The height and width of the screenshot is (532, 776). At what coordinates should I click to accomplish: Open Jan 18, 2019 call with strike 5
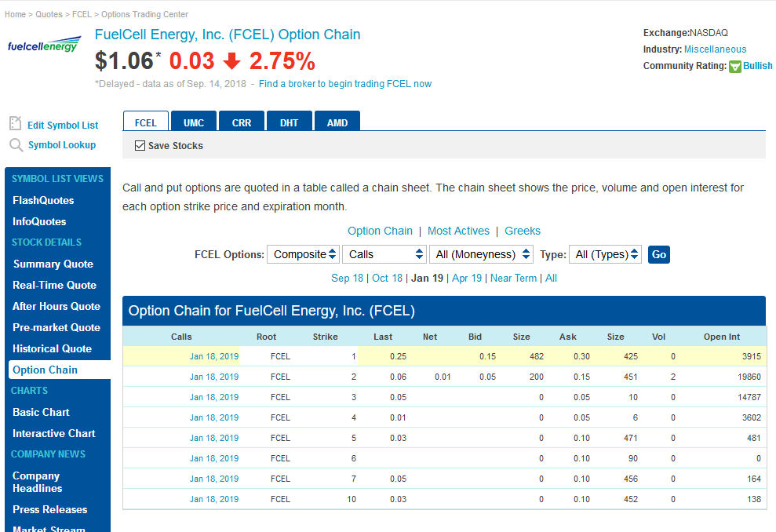click(x=213, y=438)
